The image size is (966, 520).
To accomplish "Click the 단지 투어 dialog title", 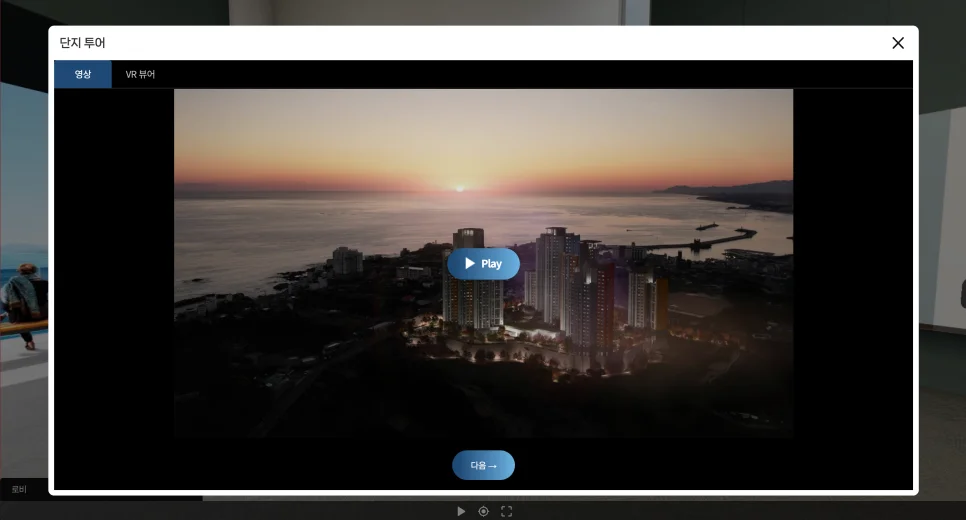I will point(82,43).
